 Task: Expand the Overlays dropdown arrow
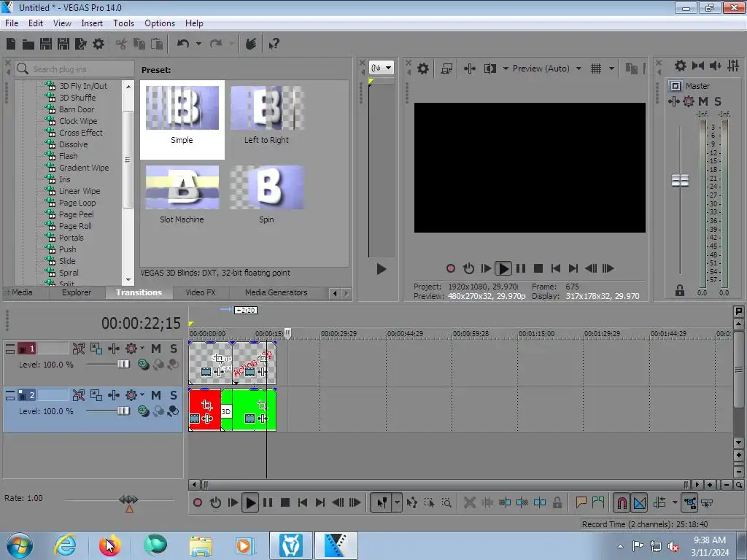611,69
